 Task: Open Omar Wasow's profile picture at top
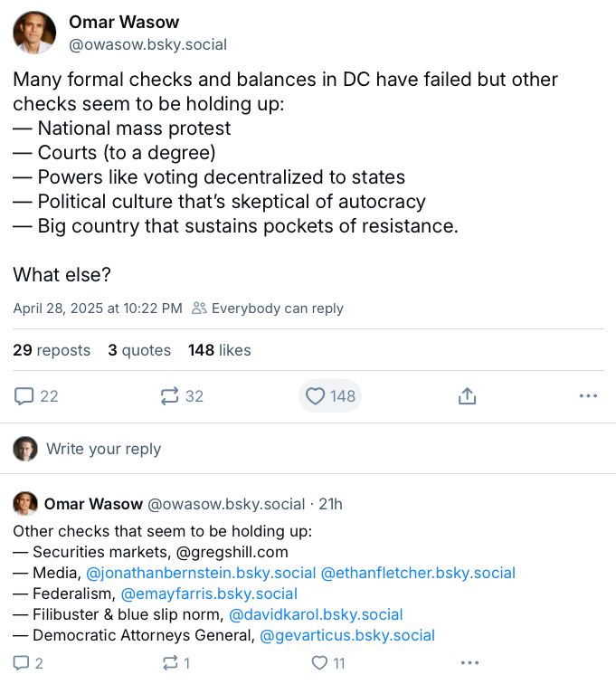pos(33,33)
